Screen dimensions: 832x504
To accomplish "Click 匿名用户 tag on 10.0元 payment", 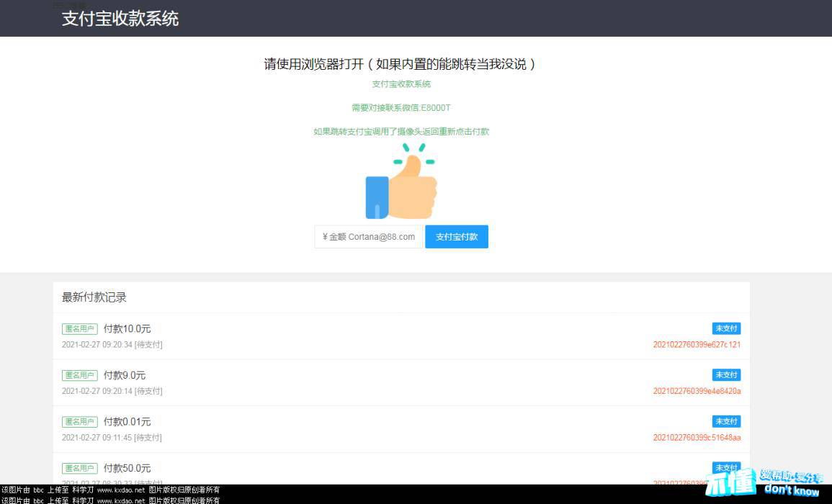I will point(80,329).
